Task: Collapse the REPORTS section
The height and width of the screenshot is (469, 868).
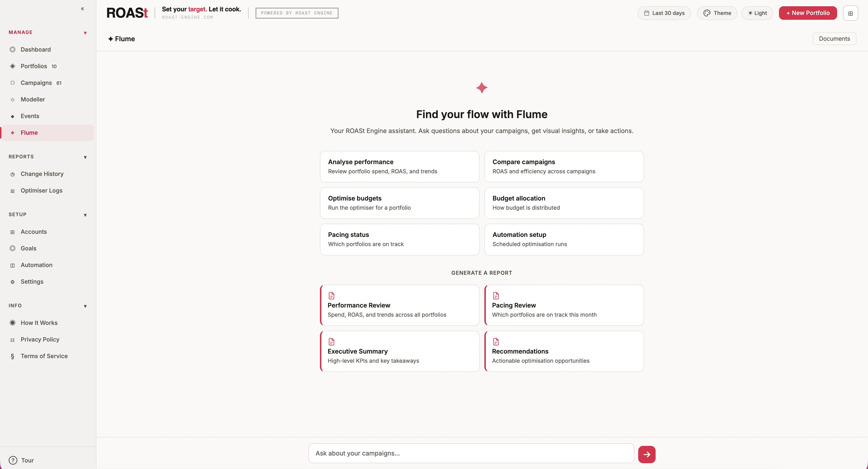Action: click(x=85, y=157)
